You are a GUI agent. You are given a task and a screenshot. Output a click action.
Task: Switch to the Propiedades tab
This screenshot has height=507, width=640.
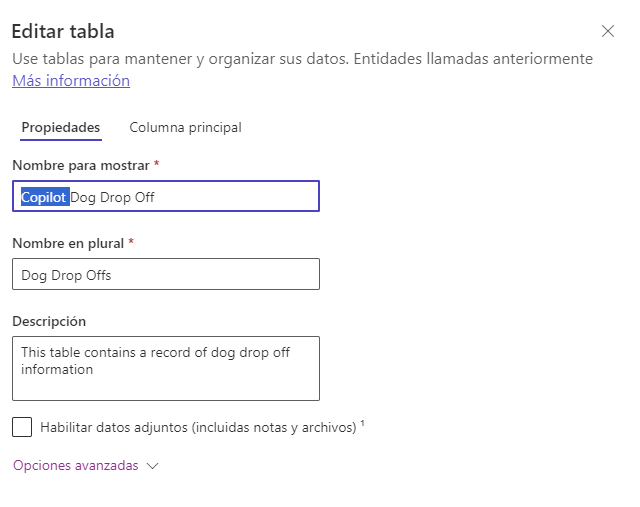(61, 127)
